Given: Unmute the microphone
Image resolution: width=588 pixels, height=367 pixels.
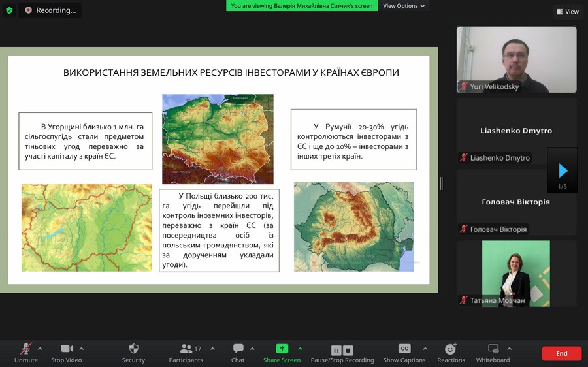Looking at the screenshot, I should 26,349.
